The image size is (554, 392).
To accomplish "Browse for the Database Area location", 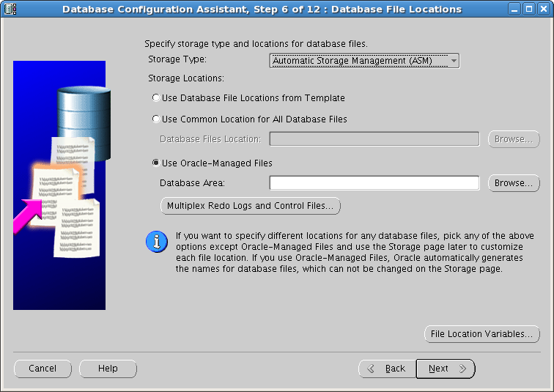I will pos(514,183).
